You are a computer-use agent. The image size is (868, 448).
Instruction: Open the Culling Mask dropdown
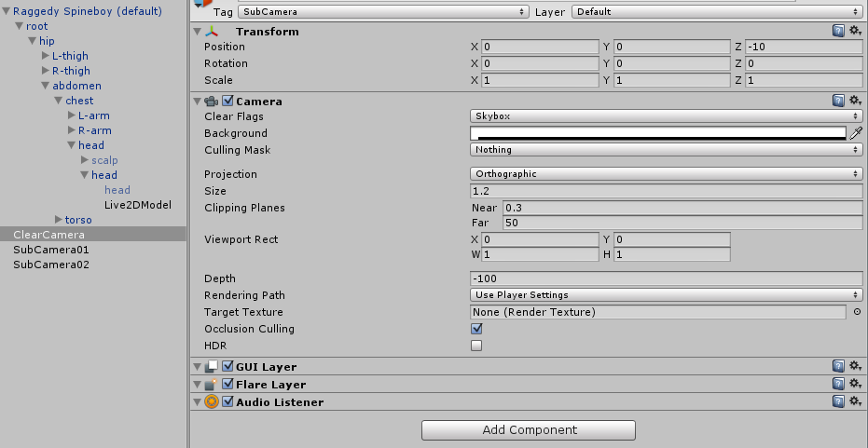[666, 149]
